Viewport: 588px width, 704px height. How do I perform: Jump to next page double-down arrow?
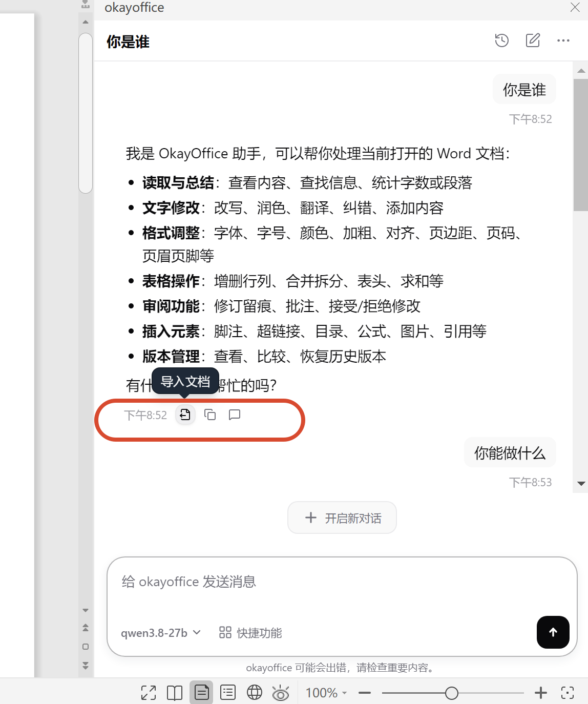tap(86, 666)
